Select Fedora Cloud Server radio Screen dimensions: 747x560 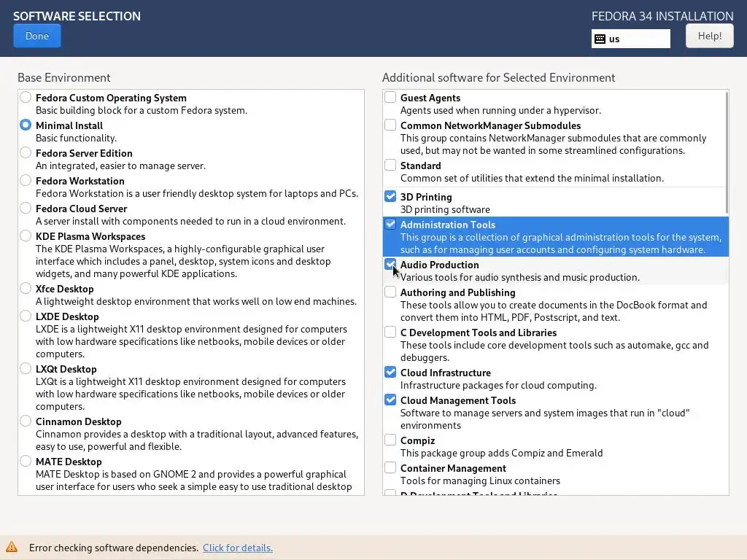(26, 208)
